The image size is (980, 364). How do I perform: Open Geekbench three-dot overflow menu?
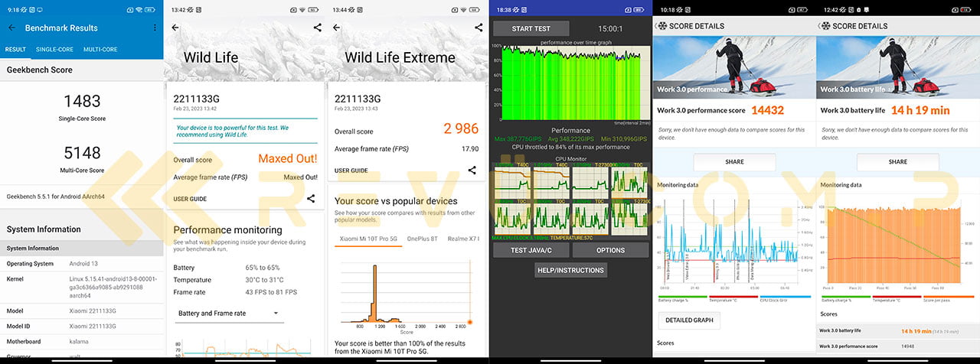point(155,28)
